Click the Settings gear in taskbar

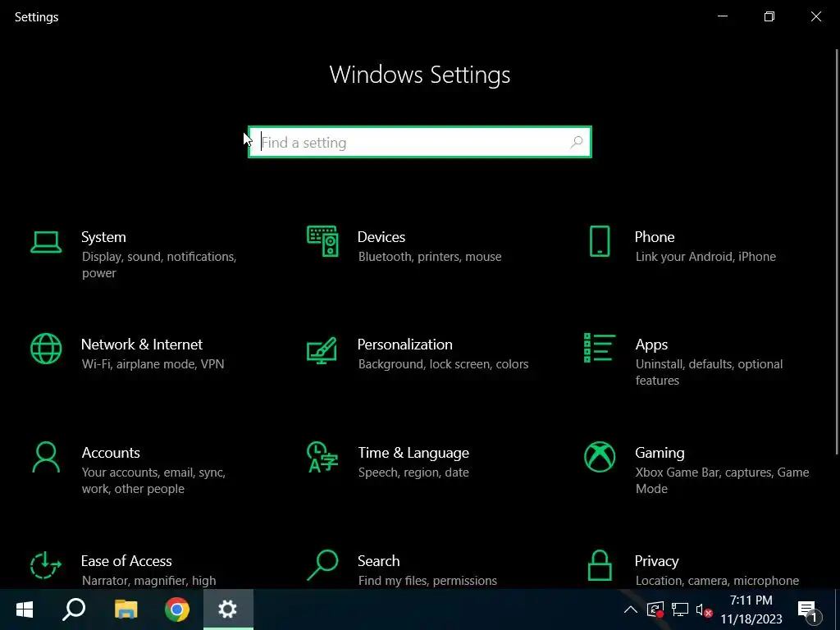click(x=228, y=609)
